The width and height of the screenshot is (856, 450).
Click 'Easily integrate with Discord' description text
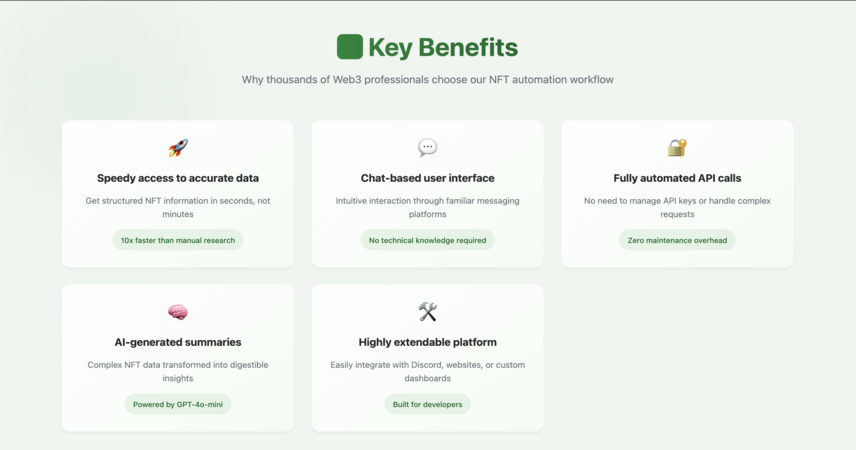pos(427,371)
